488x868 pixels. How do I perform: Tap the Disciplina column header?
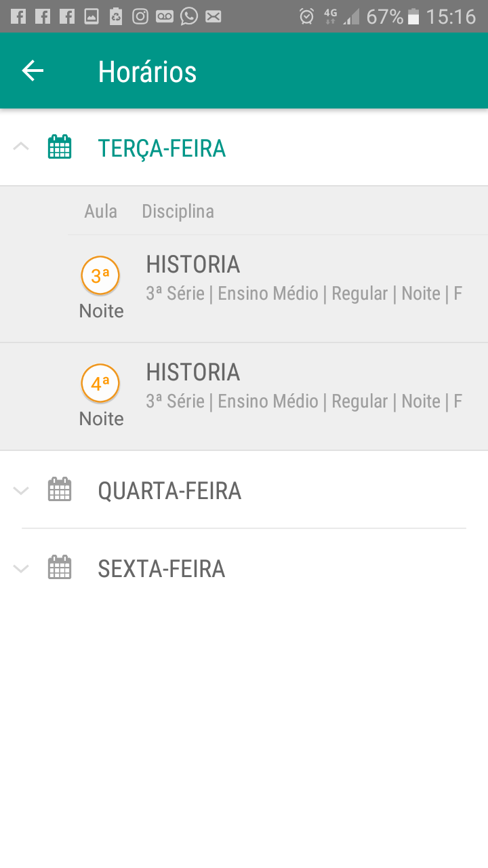click(178, 211)
